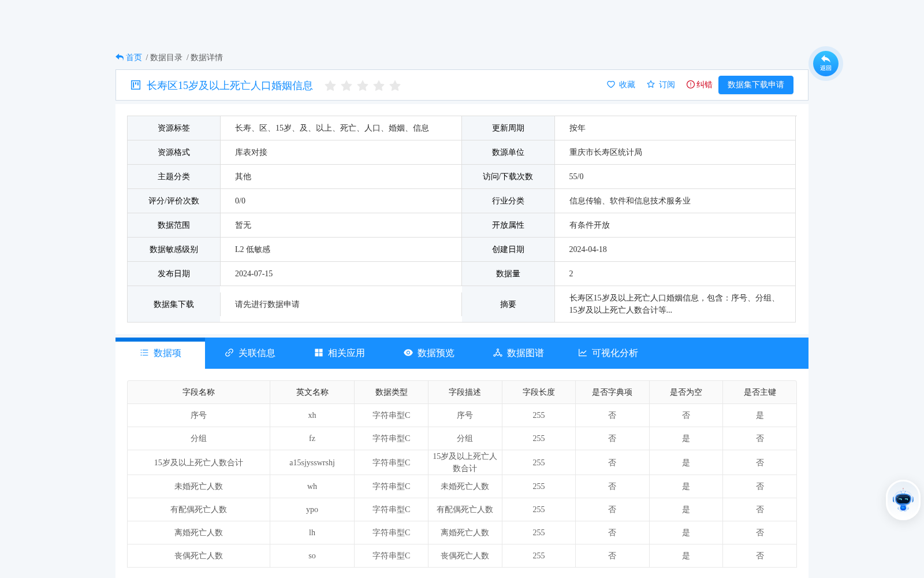Select the L2 低敏感 value
The width and height of the screenshot is (924, 578).
coord(252,249)
